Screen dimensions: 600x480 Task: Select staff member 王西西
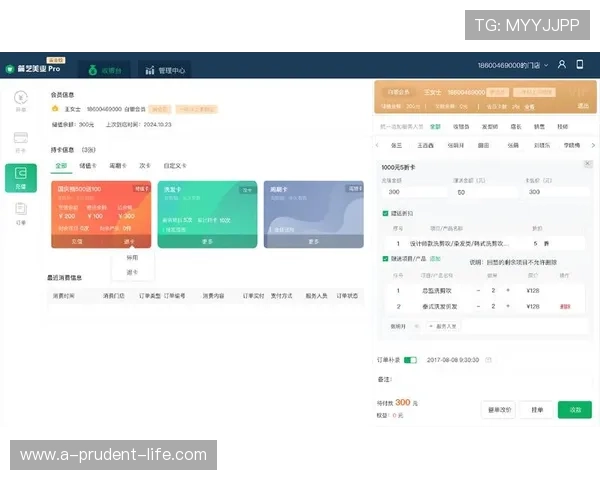click(x=425, y=145)
